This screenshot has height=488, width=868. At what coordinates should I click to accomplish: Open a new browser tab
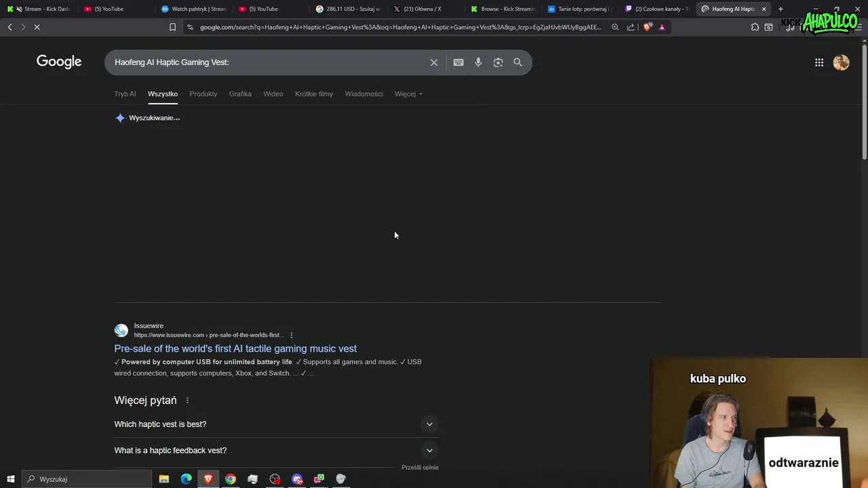(x=781, y=9)
